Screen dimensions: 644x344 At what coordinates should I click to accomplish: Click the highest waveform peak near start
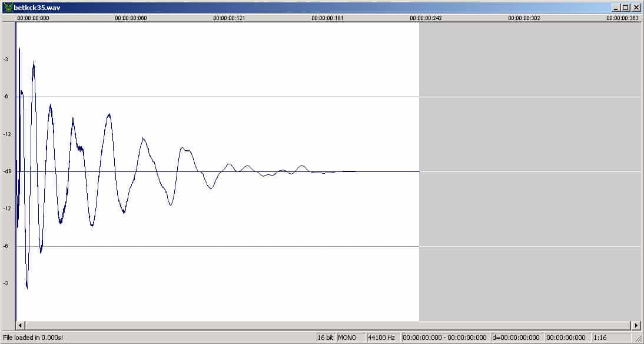[x=19, y=49]
